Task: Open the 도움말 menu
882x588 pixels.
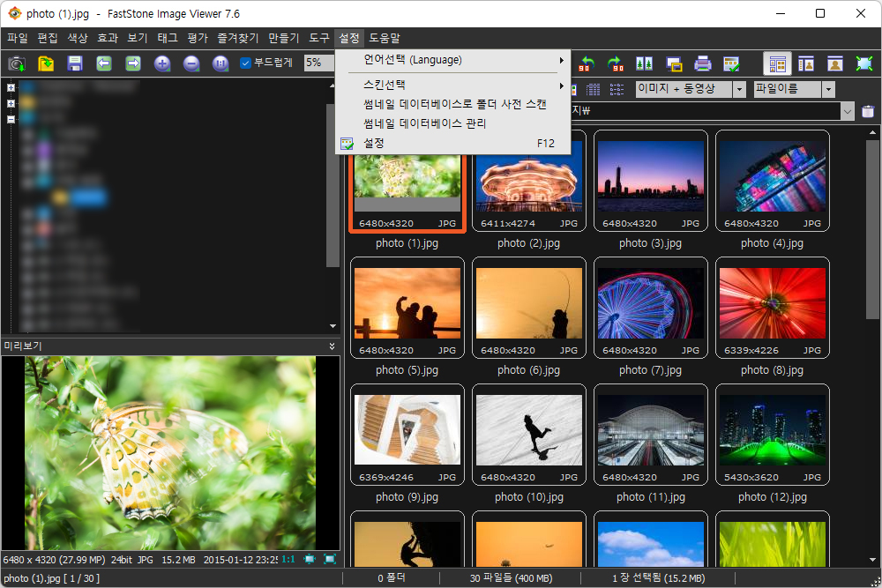Action: tap(385, 38)
